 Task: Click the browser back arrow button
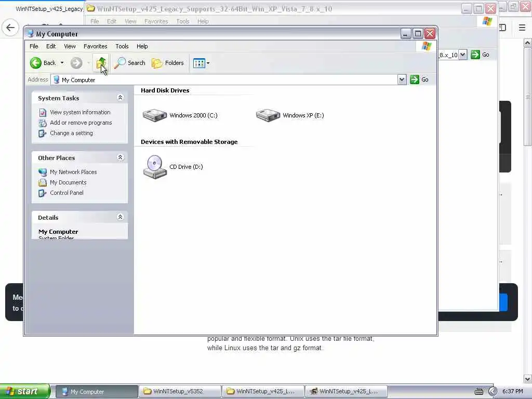[10, 28]
